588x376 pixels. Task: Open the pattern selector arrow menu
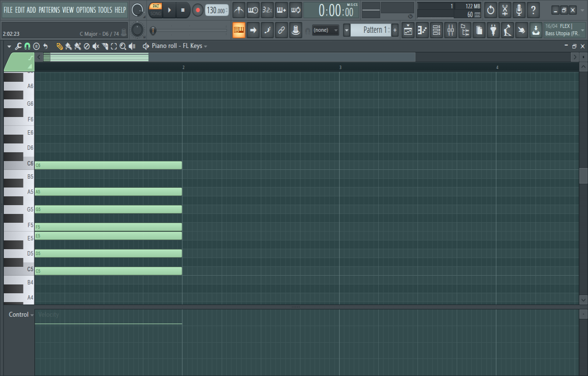pyautogui.click(x=346, y=30)
